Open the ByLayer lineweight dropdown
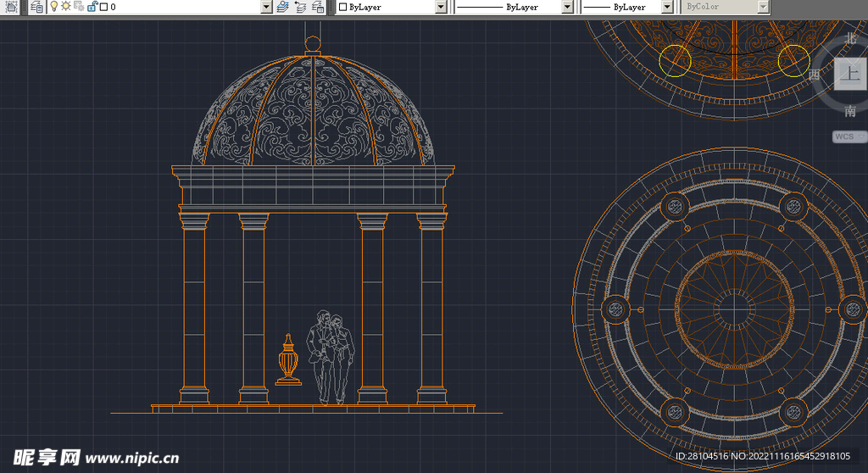868x473 pixels. coord(666,7)
